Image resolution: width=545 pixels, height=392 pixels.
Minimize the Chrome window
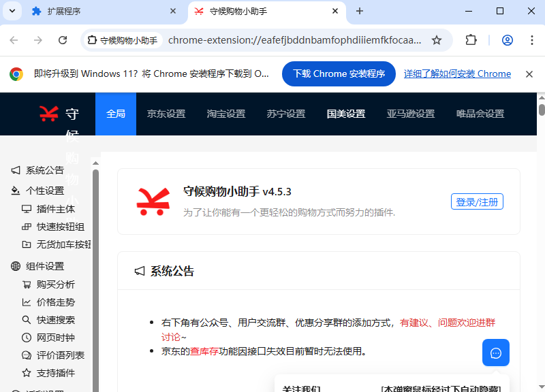click(469, 12)
